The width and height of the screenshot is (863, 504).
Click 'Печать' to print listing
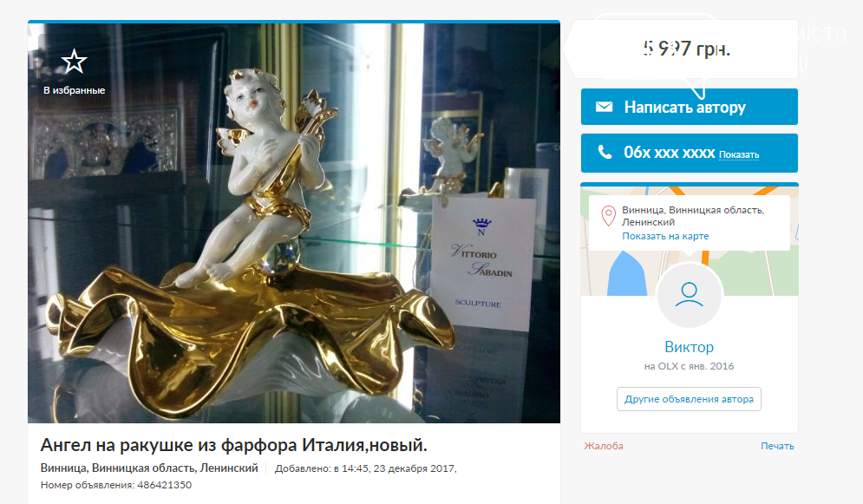coord(777,446)
